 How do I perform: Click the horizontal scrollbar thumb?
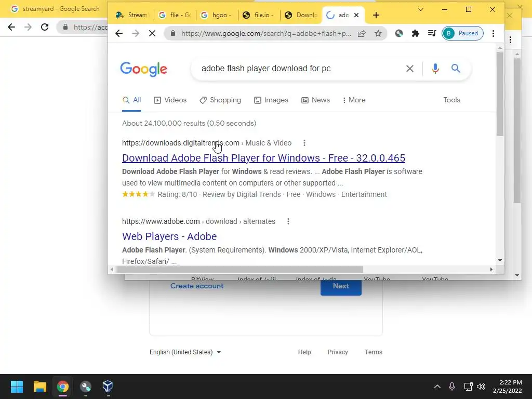coord(240,270)
